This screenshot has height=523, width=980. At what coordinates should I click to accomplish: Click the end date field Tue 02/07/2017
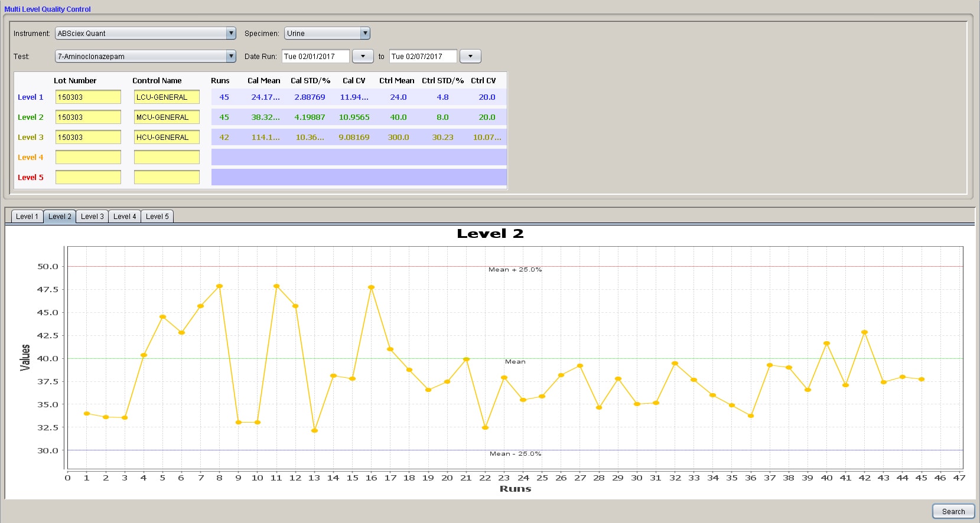pos(423,57)
